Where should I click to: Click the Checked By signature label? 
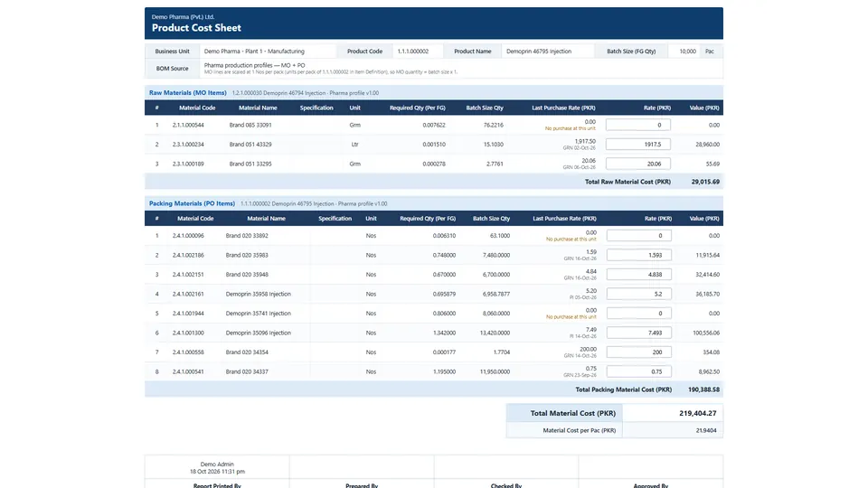(x=506, y=486)
